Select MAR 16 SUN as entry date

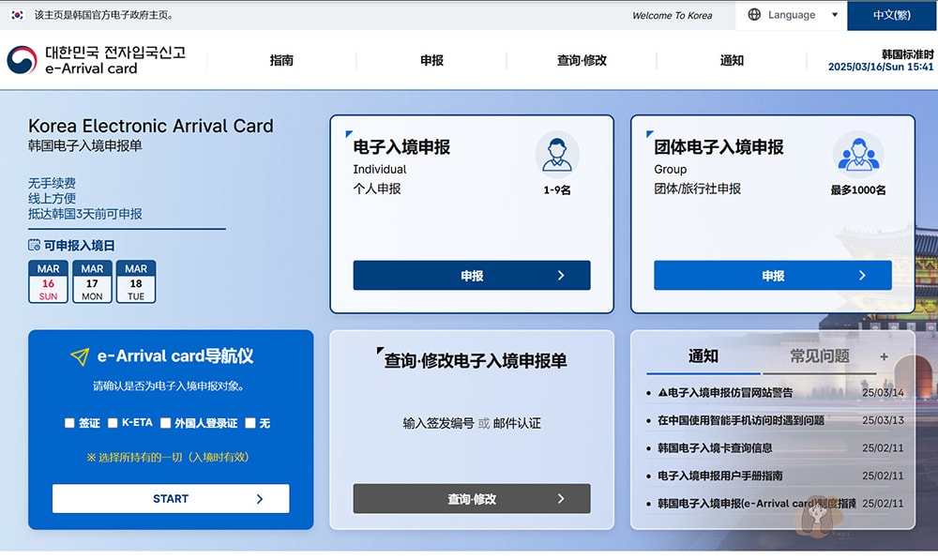(47, 281)
